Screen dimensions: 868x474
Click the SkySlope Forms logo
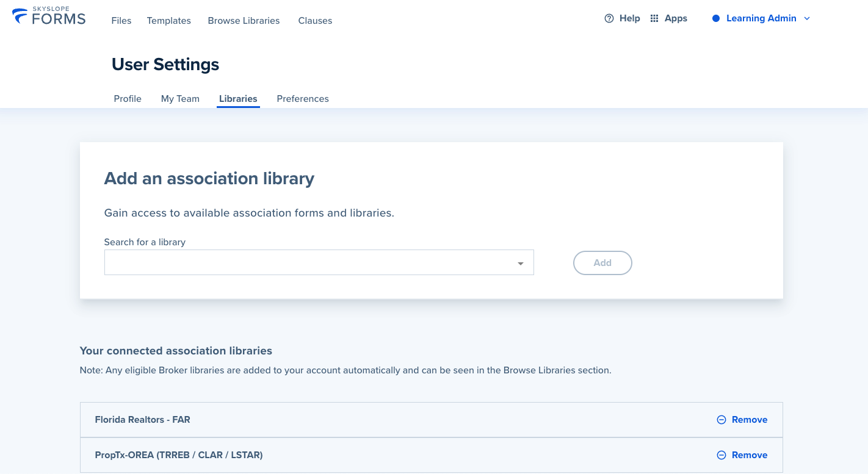click(49, 16)
